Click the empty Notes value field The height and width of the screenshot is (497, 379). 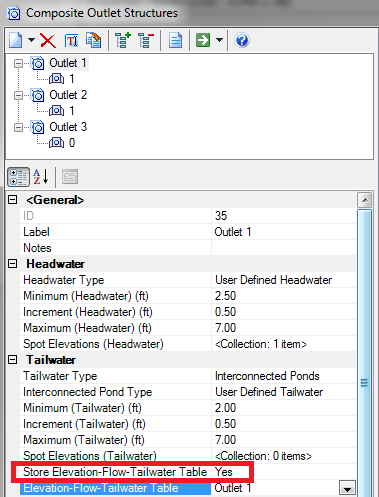click(x=284, y=248)
